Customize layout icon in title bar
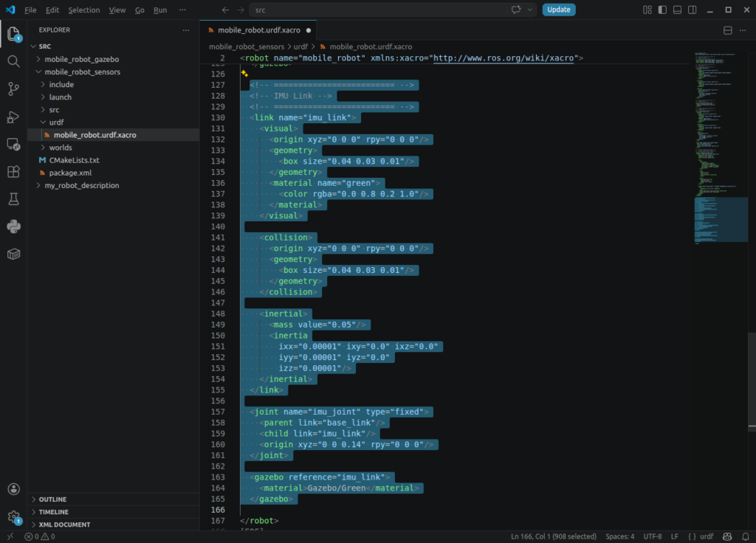 pos(647,10)
